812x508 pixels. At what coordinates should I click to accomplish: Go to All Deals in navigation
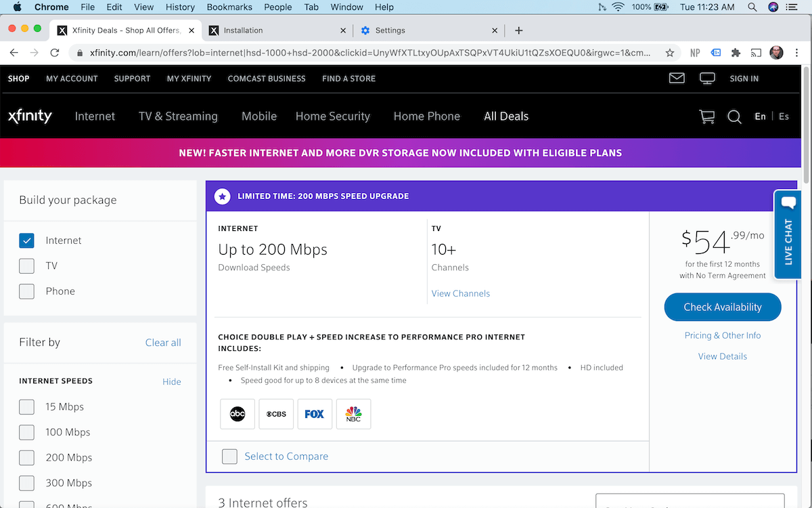506,117
